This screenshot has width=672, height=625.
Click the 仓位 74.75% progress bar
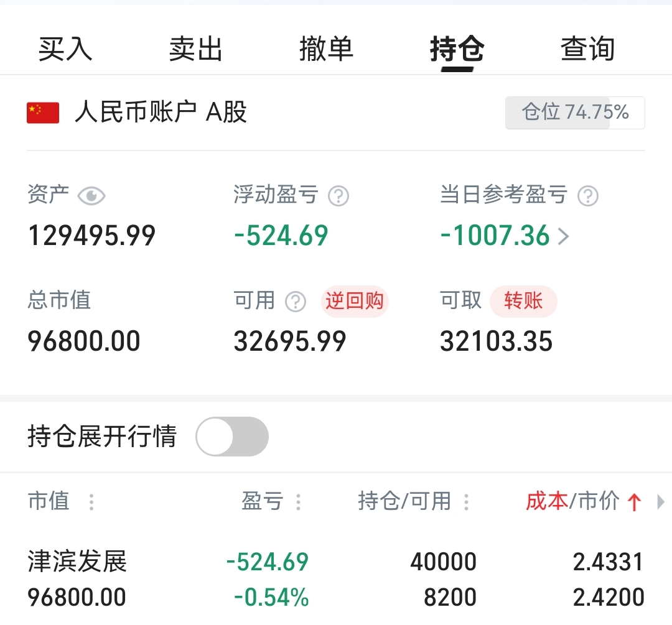tap(575, 113)
